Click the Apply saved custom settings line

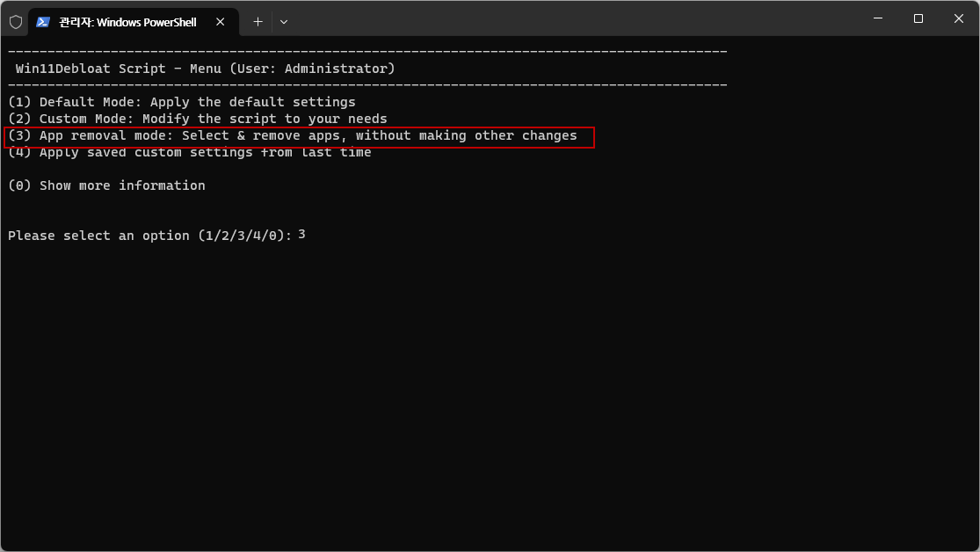(x=189, y=153)
